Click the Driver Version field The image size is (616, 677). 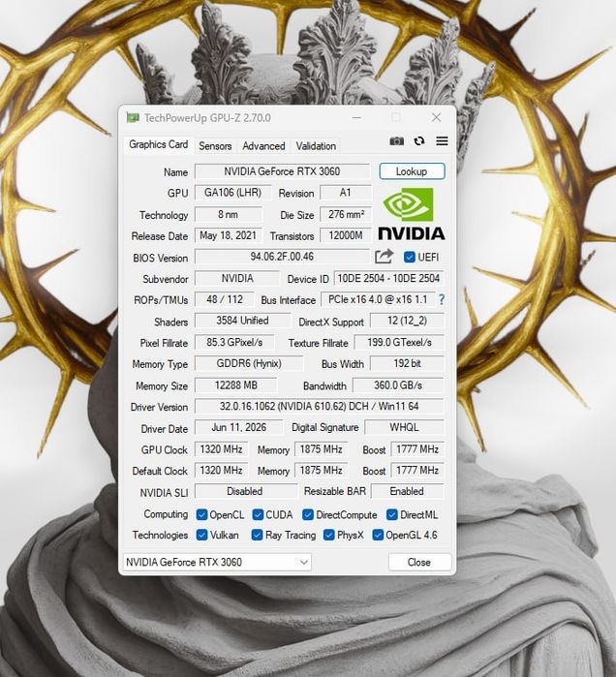pyautogui.click(x=319, y=406)
